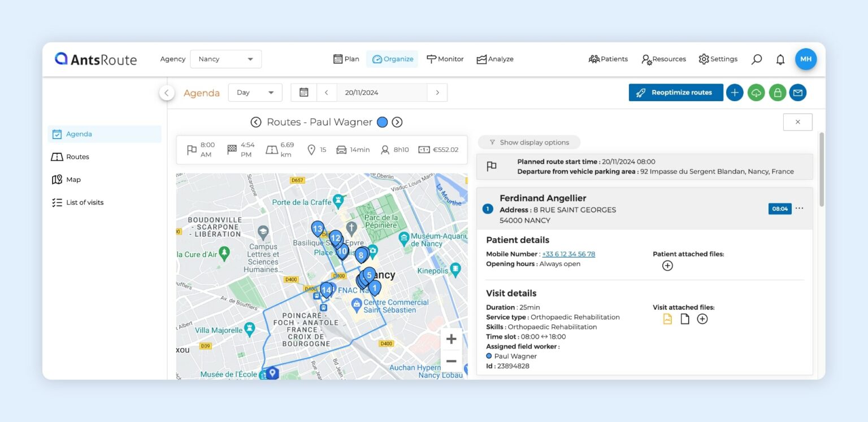Open the Analyze section

pos(494,59)
